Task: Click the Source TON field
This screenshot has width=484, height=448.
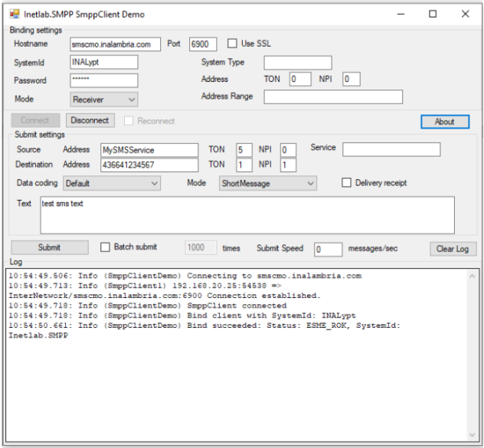Action: 244,150
